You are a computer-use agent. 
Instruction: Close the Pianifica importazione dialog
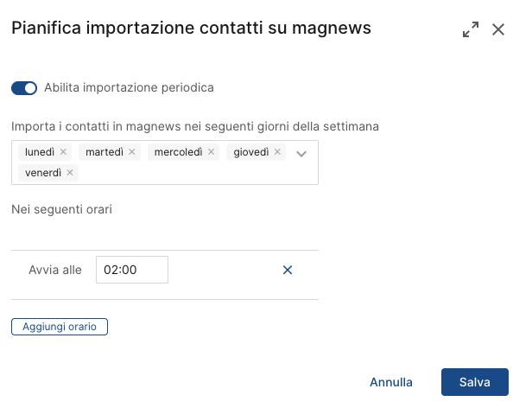point(498,29)
